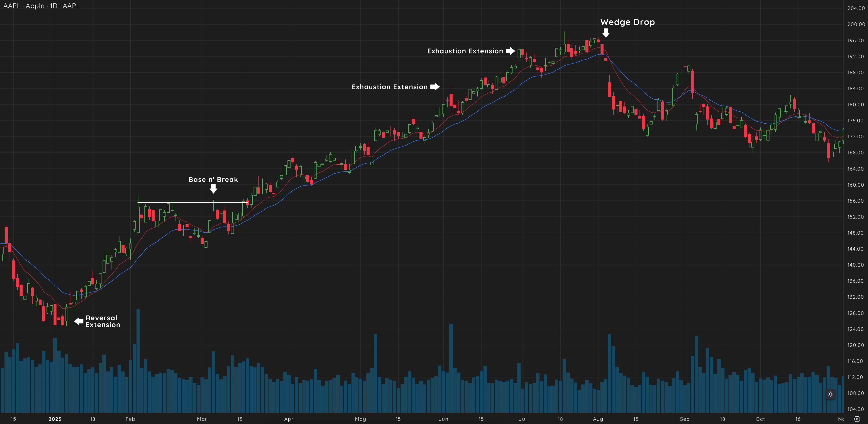Viewport: 868px width, 424px height.
Task: Click the 192.00 price axis label
Action: coord(856,56)
